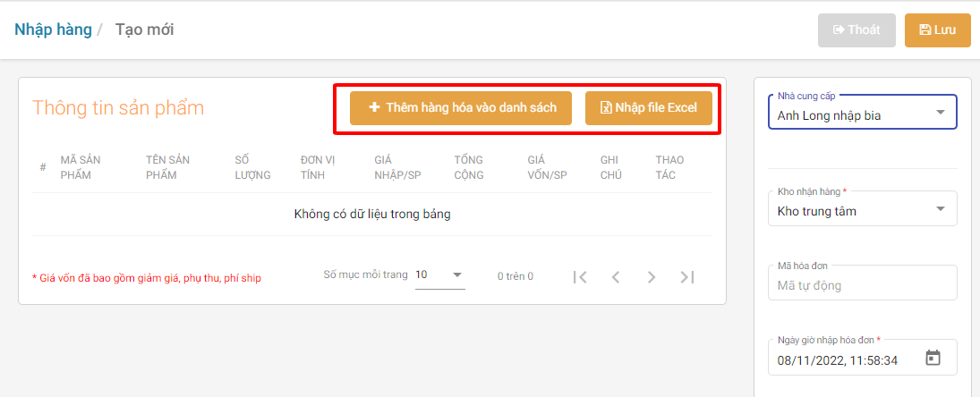The image size is (980, 397).
Task: Click Giá nhập/SP column header
Action: click(397, 167)
